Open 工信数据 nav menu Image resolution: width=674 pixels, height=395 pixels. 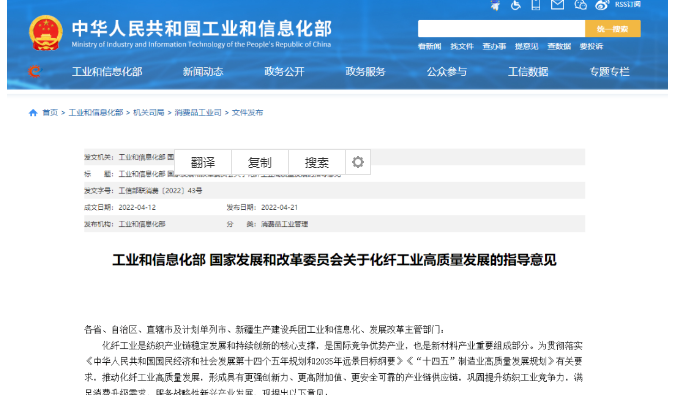528,72
